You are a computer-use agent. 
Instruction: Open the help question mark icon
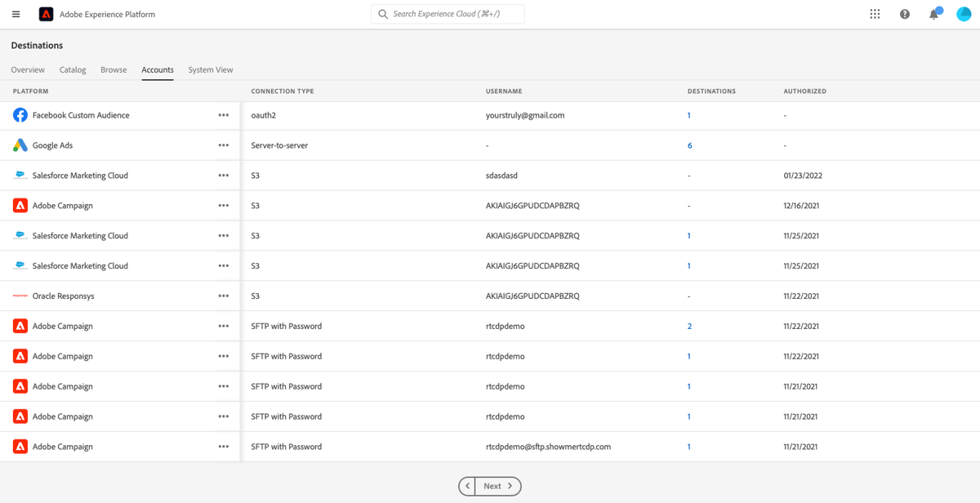coord(904,14)
